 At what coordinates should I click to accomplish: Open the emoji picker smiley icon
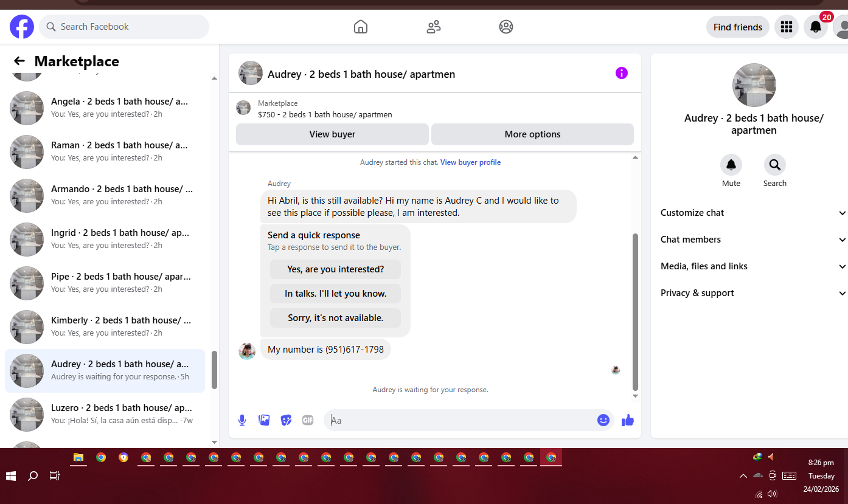pyautogui.click(x=603, y=420)
